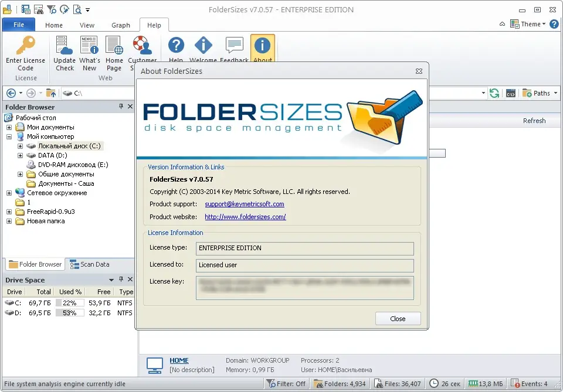563x392 pixels.
Task: Switch to the Home ribbon tab
Action: [x=54, y=25]
